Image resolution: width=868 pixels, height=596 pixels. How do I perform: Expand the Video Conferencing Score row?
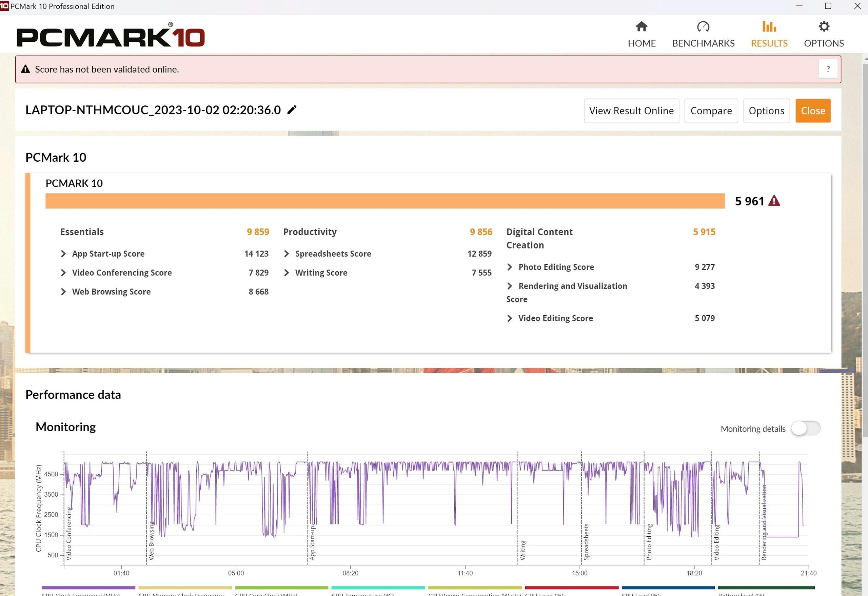pos(63,273)
